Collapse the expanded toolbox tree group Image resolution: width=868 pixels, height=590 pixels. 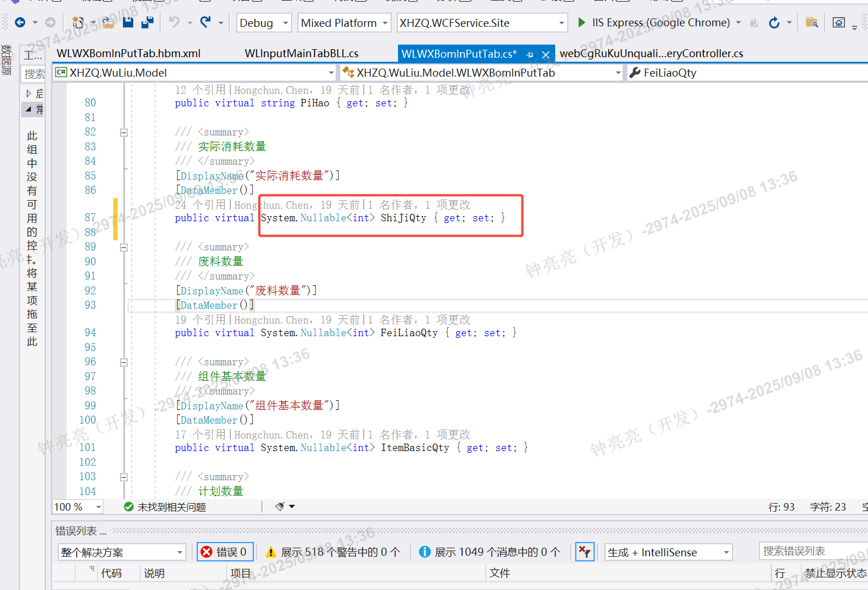point(29,109)
